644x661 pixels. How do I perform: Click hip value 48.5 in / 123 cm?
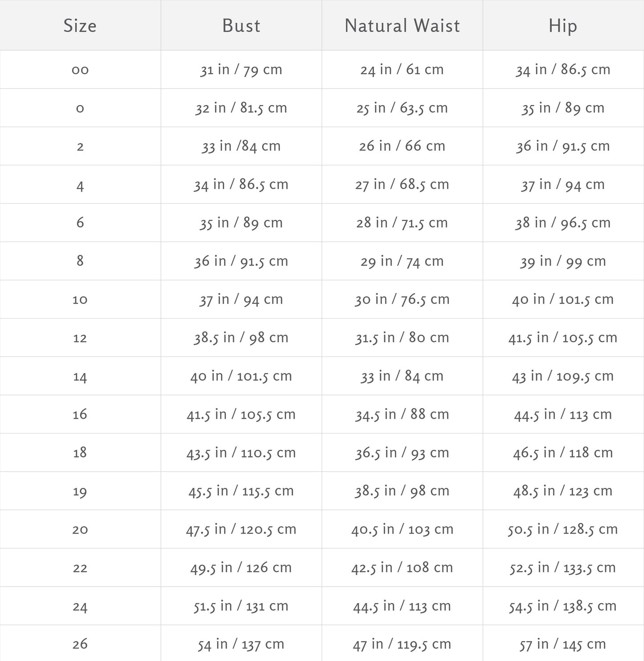click(x=563, y=491)
